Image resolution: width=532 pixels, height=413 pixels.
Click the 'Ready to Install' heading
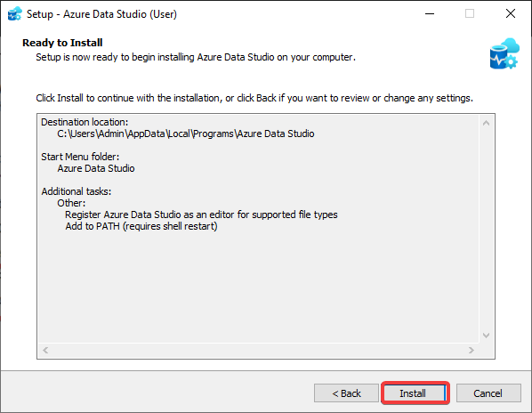[62, 43]
